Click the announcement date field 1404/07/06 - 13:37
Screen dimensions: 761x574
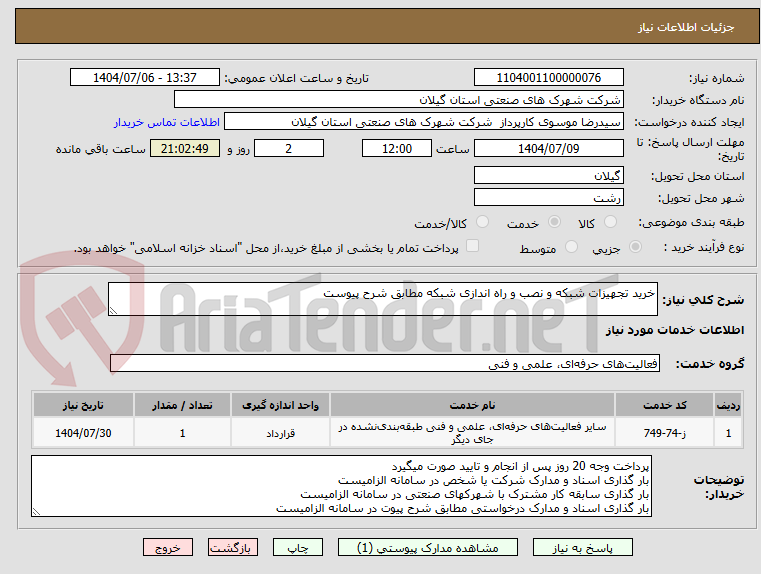(x=145, y=78)
